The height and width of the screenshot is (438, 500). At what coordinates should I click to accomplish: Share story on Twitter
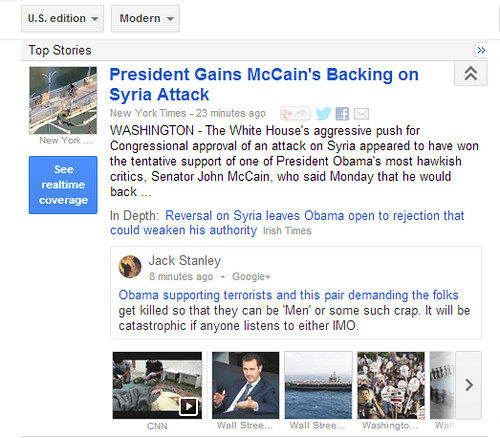(323, 114)
